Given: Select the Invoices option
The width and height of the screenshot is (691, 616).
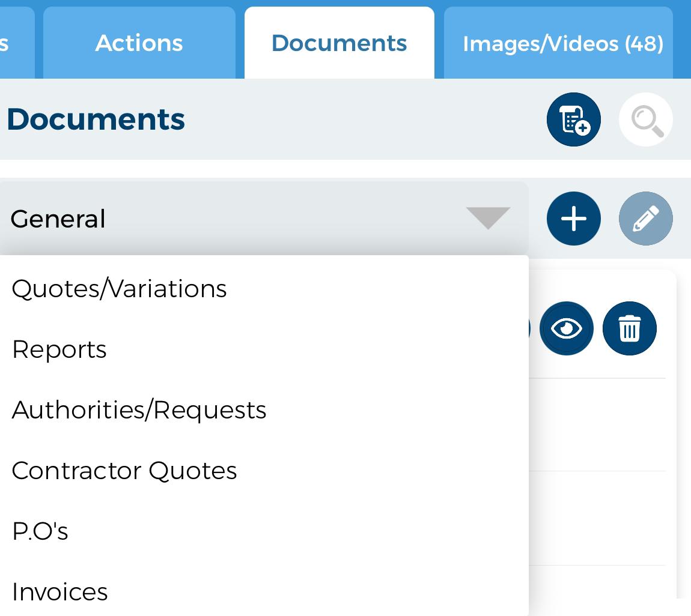Looking at the screenshot, I should pos(60,592).
